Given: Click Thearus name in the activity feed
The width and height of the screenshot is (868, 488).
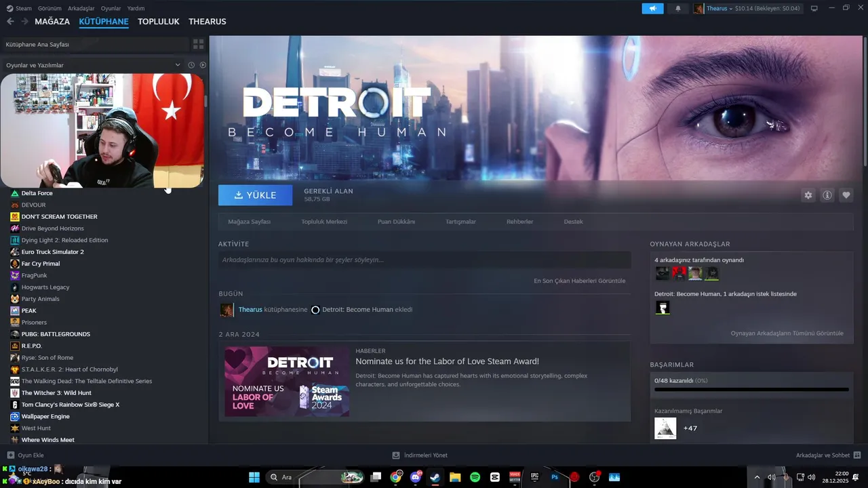Looking at the screenshot, I should pyautogui.click(x=250, y=310).
